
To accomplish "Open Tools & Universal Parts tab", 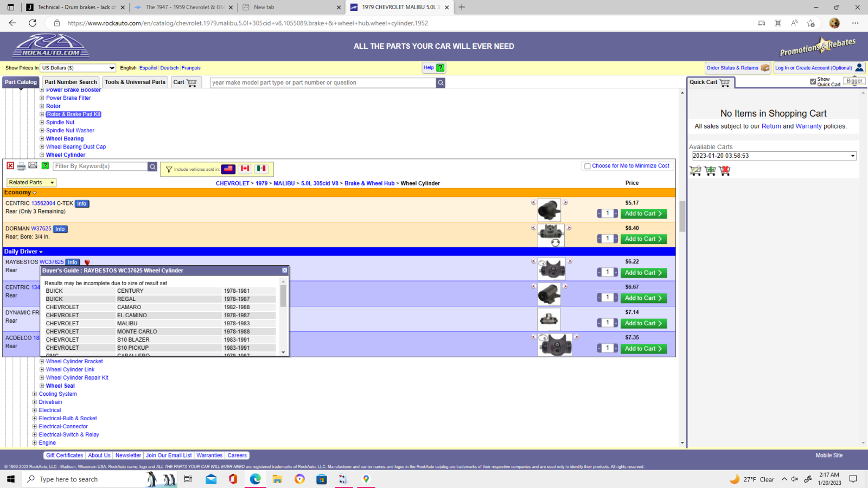I will click(135, 82).
